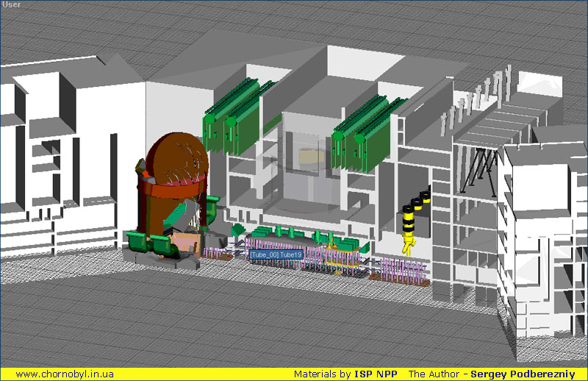This screenshot has width=588, height=381.
Task: Select the brown dome-shaped reactor object
Action: [x=176, y=158]
